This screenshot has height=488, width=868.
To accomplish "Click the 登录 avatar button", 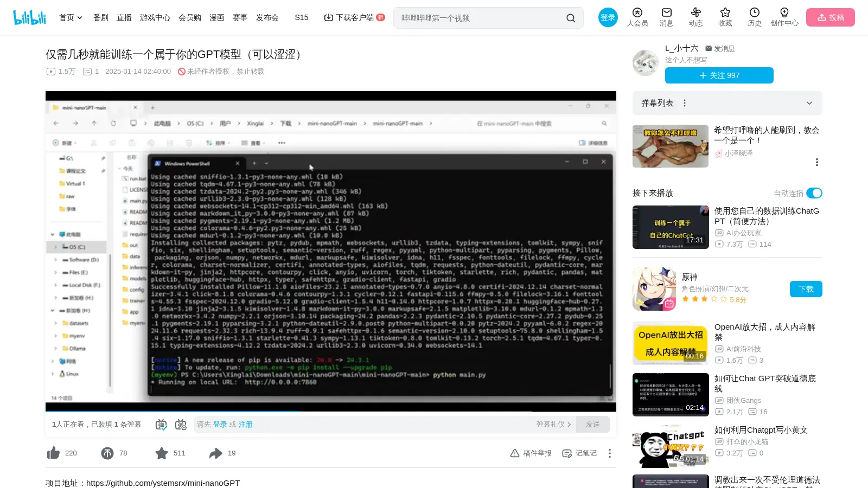I will [608, 17].
